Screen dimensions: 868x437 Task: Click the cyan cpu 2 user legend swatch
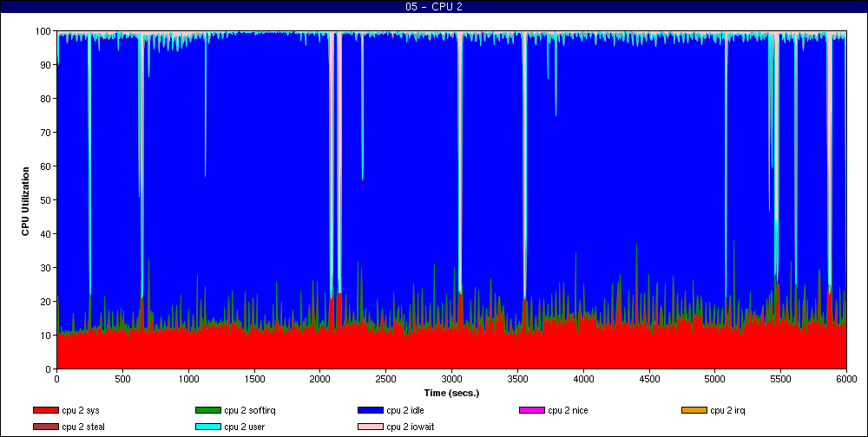tap(207, 427)
